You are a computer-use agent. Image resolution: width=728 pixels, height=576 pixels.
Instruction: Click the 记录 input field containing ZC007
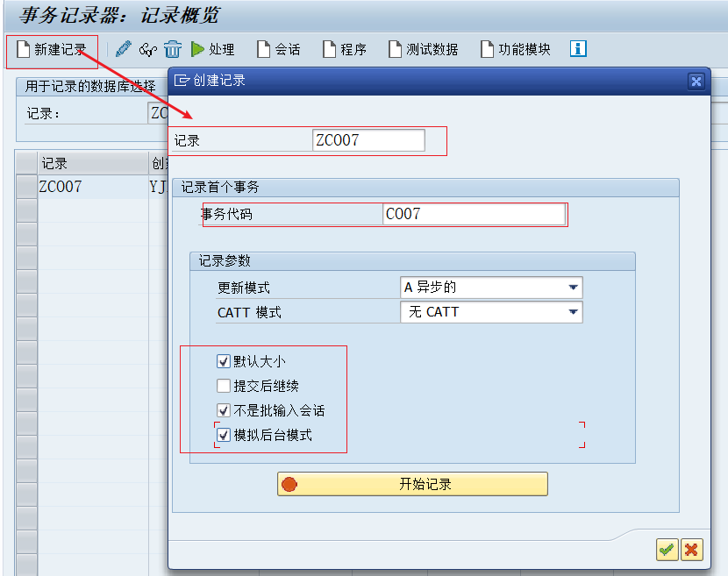pyautogui.click(x=368, y=140)
